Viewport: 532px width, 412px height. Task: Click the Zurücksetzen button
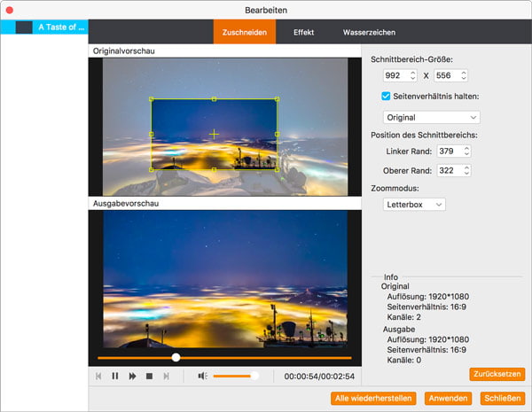pos(497,374)
